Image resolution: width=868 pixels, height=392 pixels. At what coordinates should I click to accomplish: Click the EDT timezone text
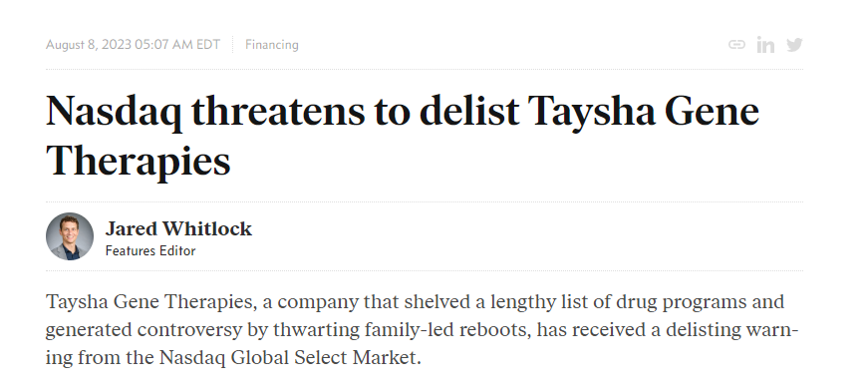pyautogui.click(x=208, y=44)
